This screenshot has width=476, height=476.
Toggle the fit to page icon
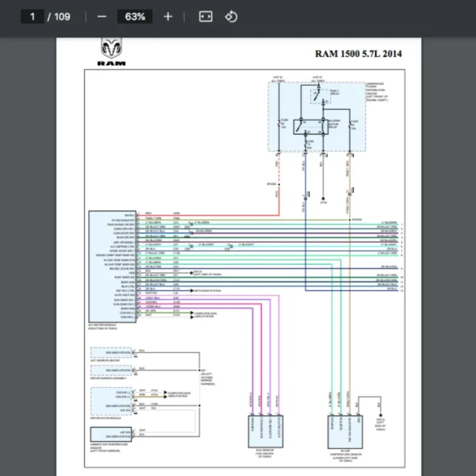[x=205, y=17]
